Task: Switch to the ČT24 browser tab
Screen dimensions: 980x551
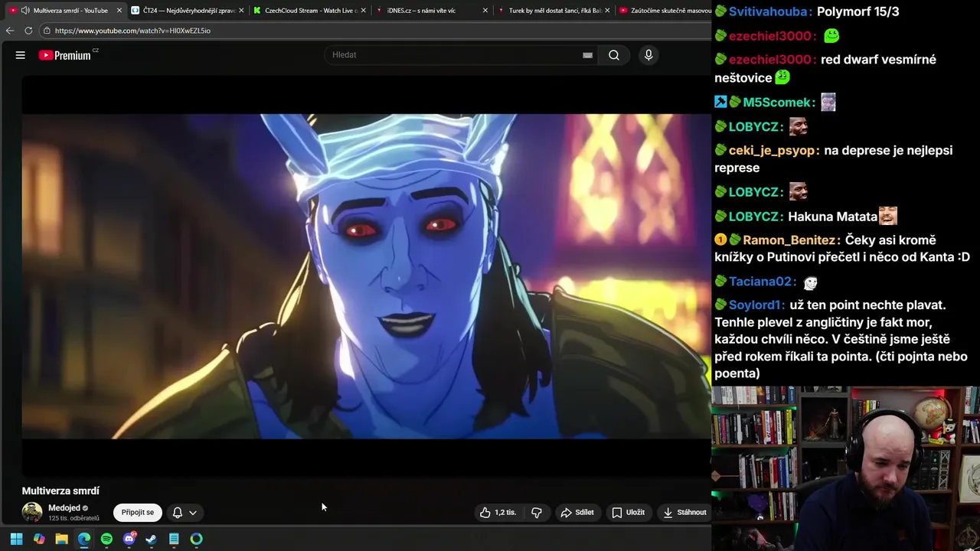Action: (188, 11)
